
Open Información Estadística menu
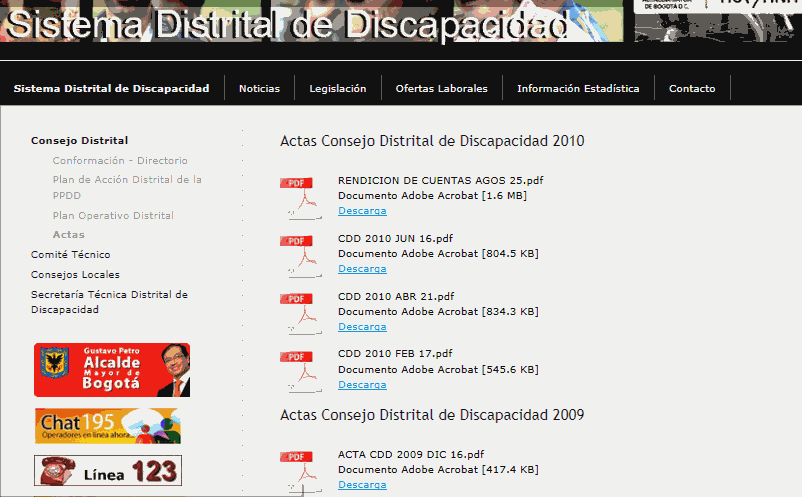(x=578, y=88)
